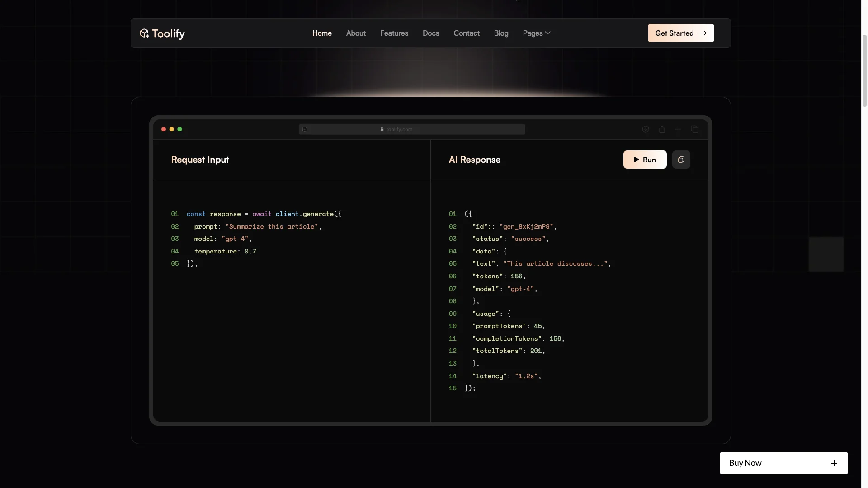Navigate to the Contact page

click(x=467, y=33)
